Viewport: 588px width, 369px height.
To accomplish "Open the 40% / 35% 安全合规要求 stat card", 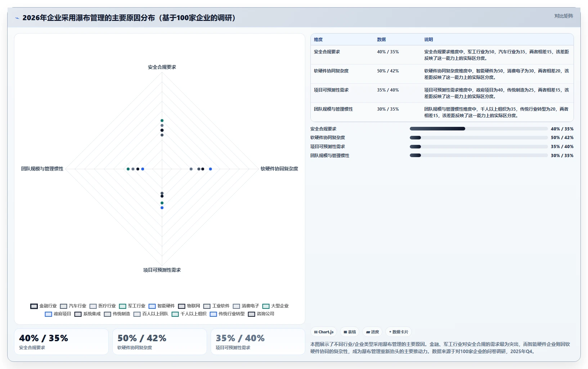I will pos(61,342).
